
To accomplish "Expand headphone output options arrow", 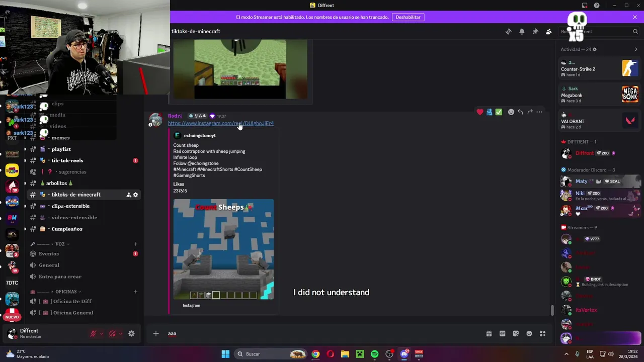I will pyautogui.click(x=121, y=333).
